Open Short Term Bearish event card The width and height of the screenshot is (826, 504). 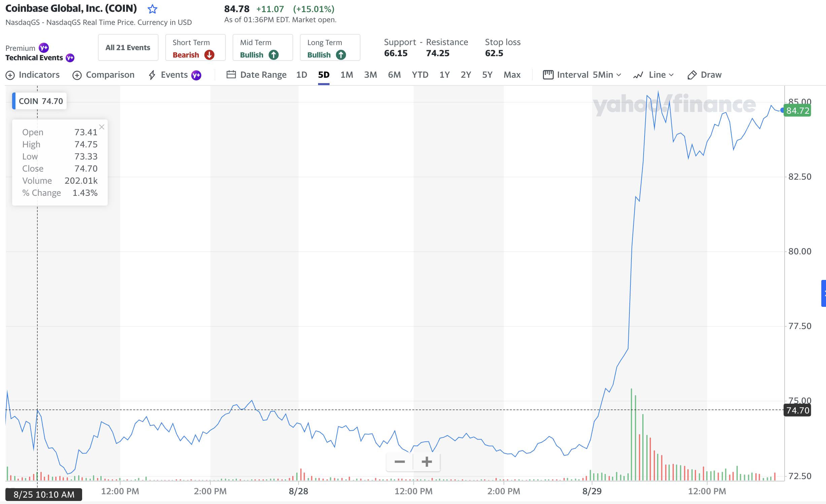tap(195, 48)
